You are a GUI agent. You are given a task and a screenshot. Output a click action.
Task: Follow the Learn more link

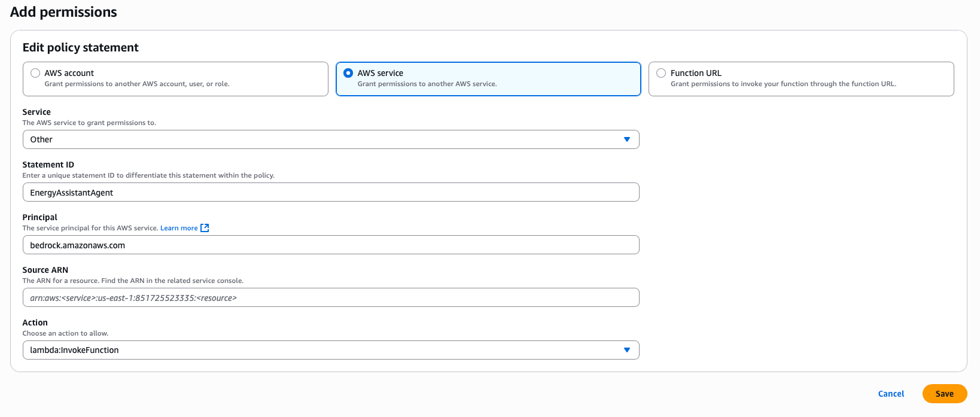[179, 228]
